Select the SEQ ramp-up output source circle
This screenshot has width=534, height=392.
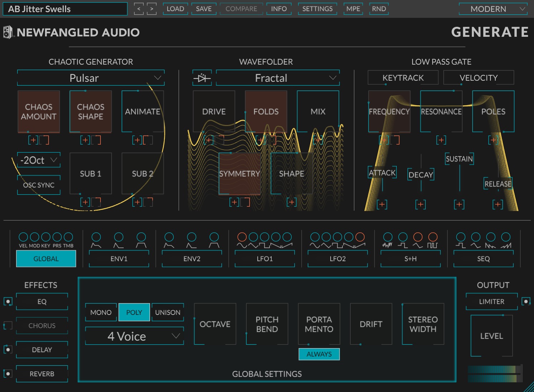(x=506, y=237)
